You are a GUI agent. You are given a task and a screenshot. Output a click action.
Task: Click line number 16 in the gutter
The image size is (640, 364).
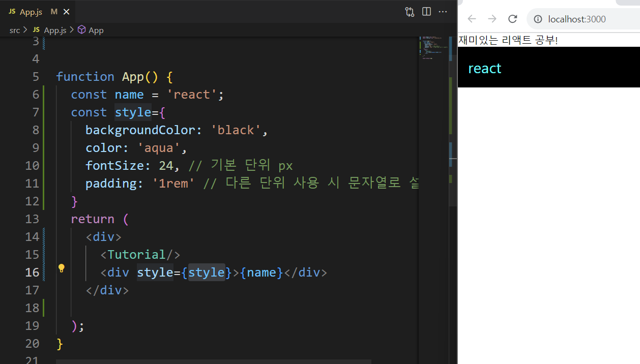(x=32, y=272)
